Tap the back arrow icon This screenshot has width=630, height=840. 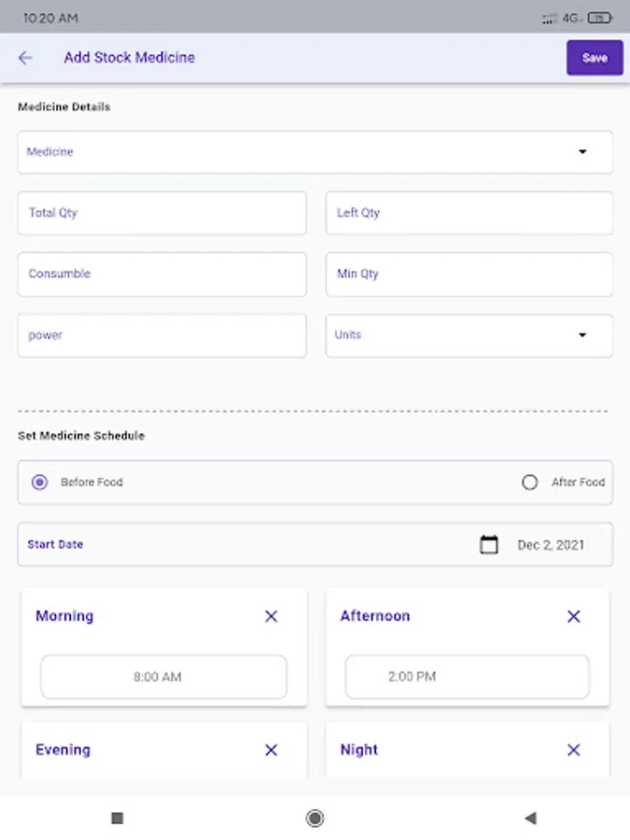[25, 58]
